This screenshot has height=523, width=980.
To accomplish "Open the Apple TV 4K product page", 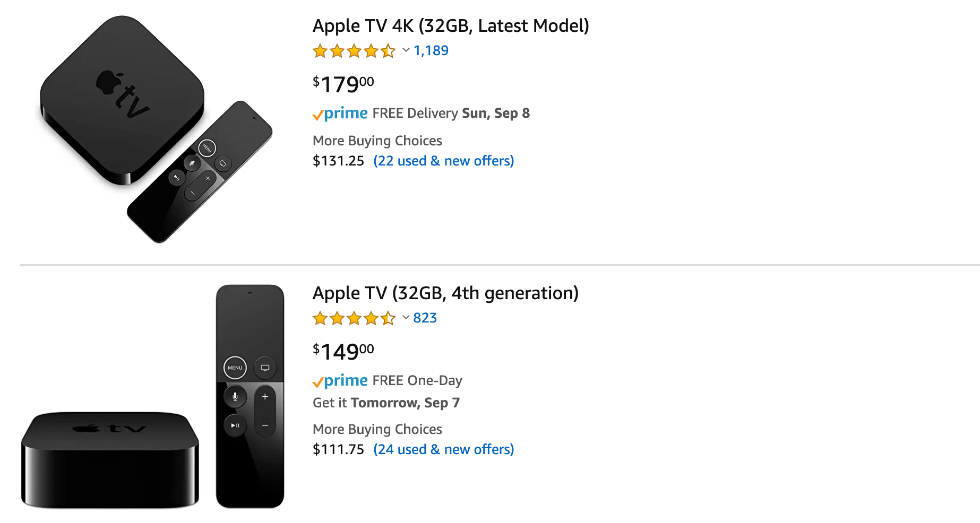I will (x=451, y=25).
